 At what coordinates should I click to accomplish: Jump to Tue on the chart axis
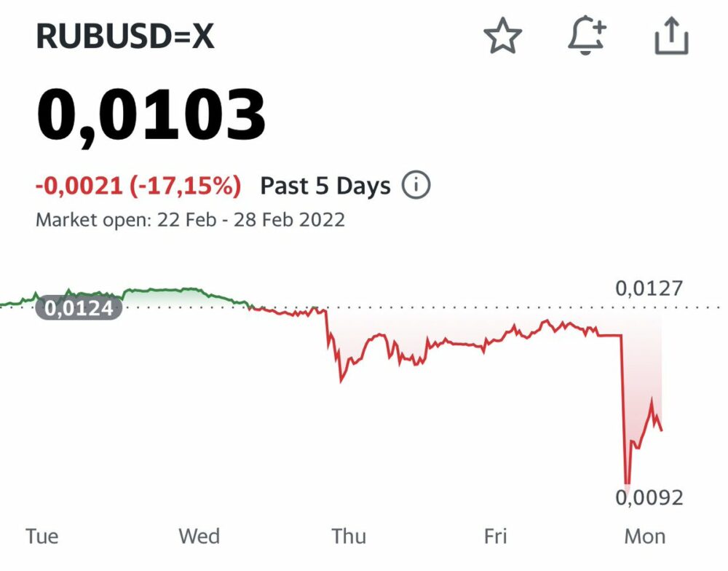41,536
